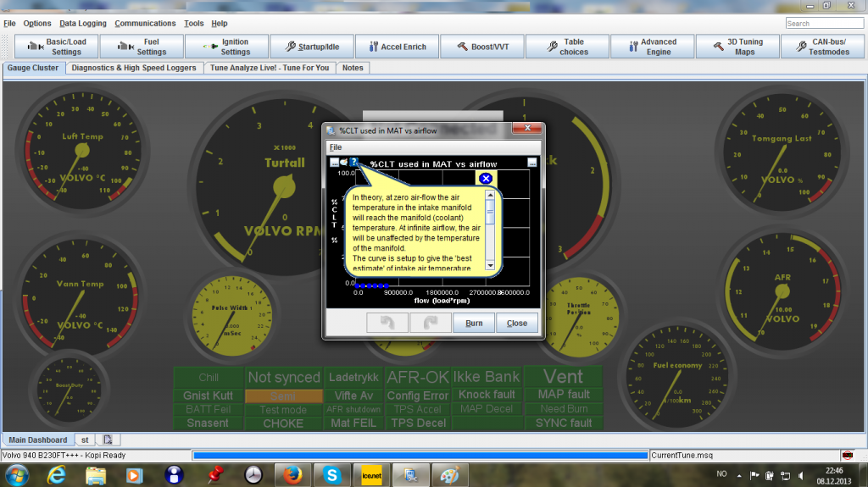Click the 'Knock fault' indicator

click(x=487, y=395)
